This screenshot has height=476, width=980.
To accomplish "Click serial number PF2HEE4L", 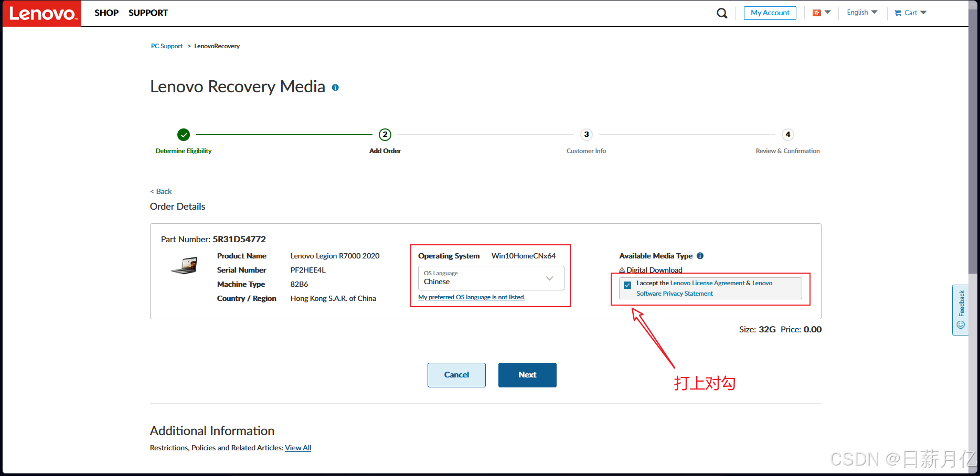I will 308,270.
